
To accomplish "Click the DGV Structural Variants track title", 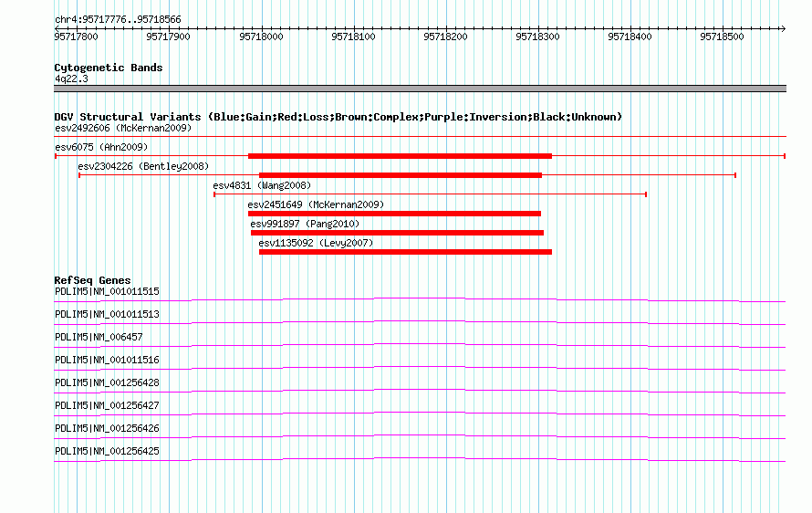I will [x=338, y=117].
